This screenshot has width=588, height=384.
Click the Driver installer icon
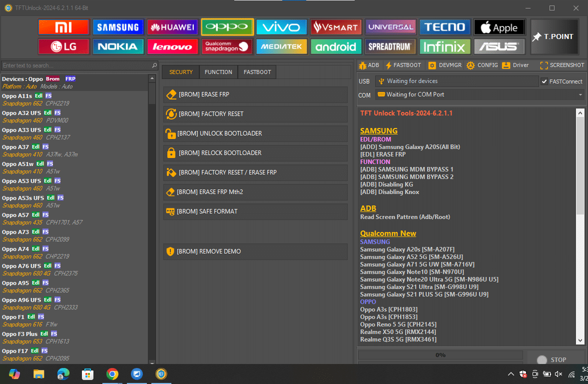(515, 65)
